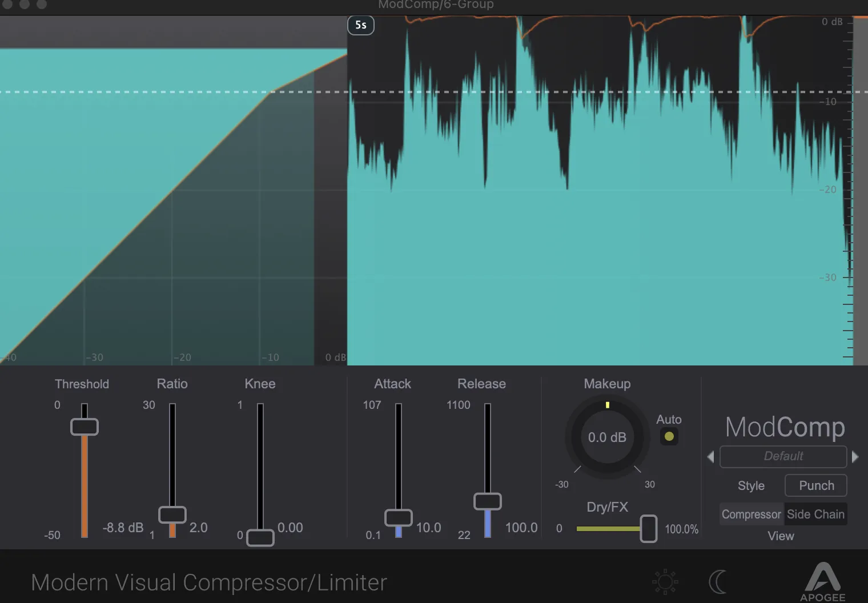Click the release value 100.0
Viewport: 868px width, 603px height.
521,528
